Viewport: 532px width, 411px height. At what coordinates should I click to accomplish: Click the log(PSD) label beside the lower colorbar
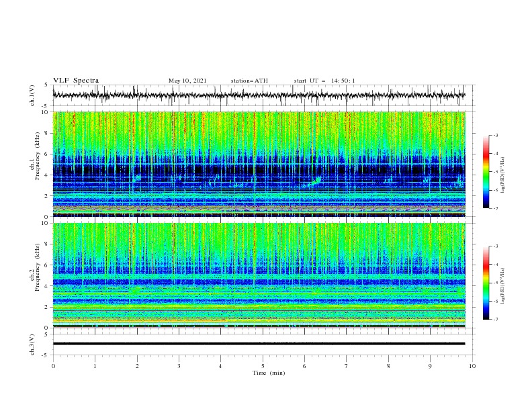pos(502,286)
